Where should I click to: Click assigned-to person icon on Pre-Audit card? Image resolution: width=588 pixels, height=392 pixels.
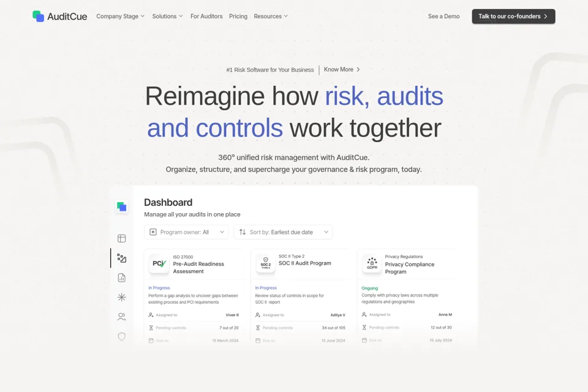[151, 315]
